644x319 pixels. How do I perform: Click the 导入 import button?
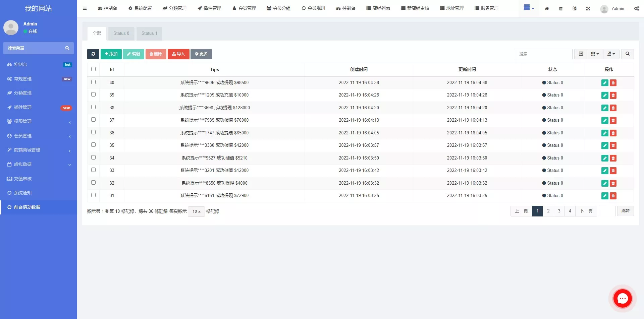(178, 54)
